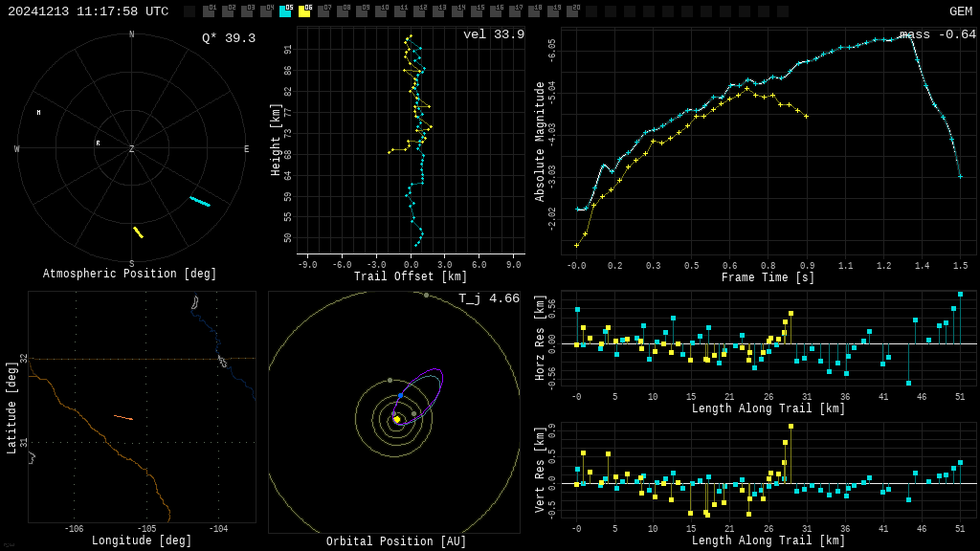Click the R marker near zenith
The height and width of the screenshot is (551, 980).
pos(98,143)
